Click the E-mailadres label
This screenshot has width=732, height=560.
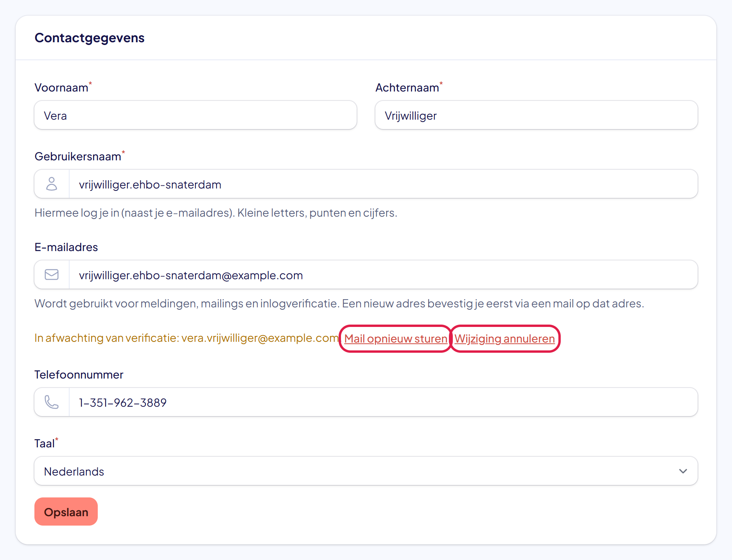(x=66, y=247)
